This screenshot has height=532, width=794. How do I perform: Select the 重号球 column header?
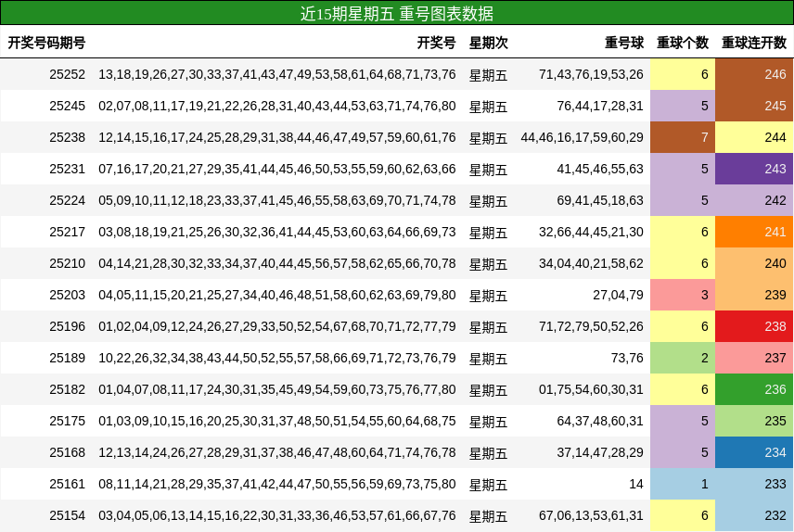coord(623,43)
